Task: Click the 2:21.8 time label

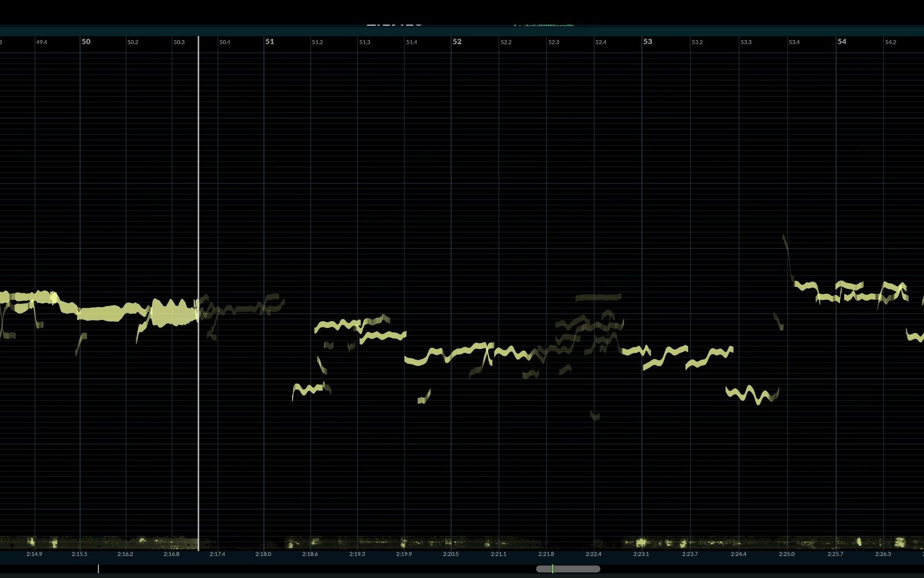Action: [x=546, y=554]
